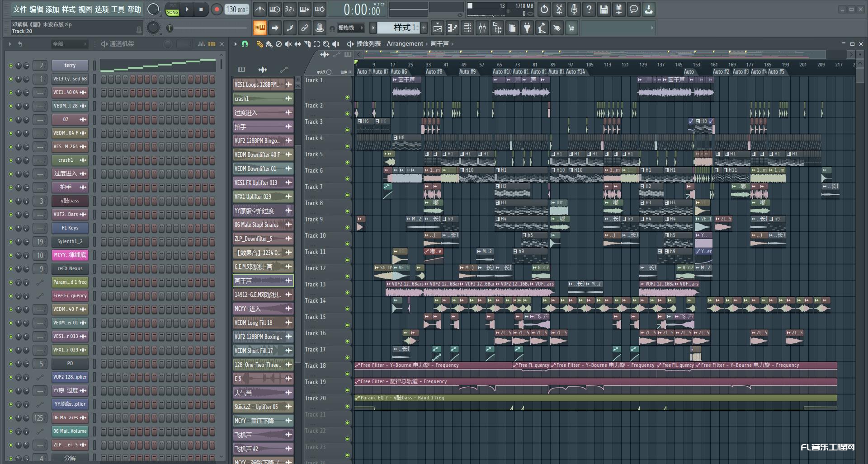Click the plus button beside 样式 1
The width and height of the screenshot is (868, 464).
[x=424, y=28]
